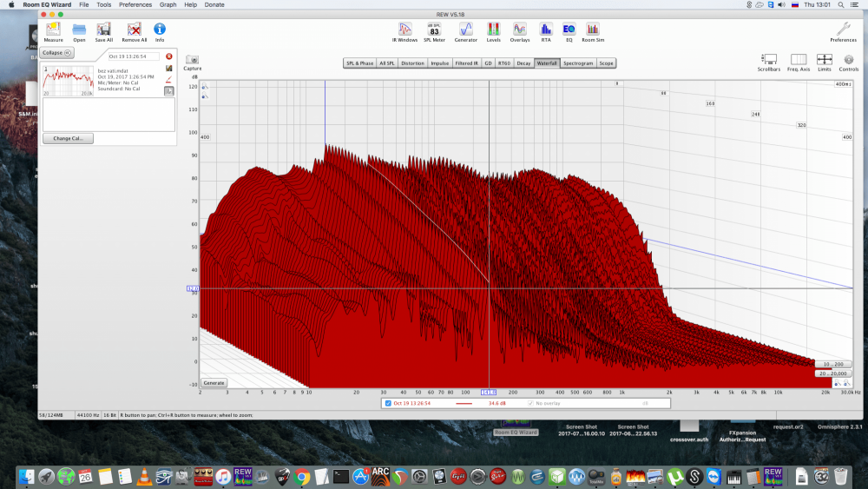
Task: Toggle Freq. Axis mode
Action: tap(799, 62)
